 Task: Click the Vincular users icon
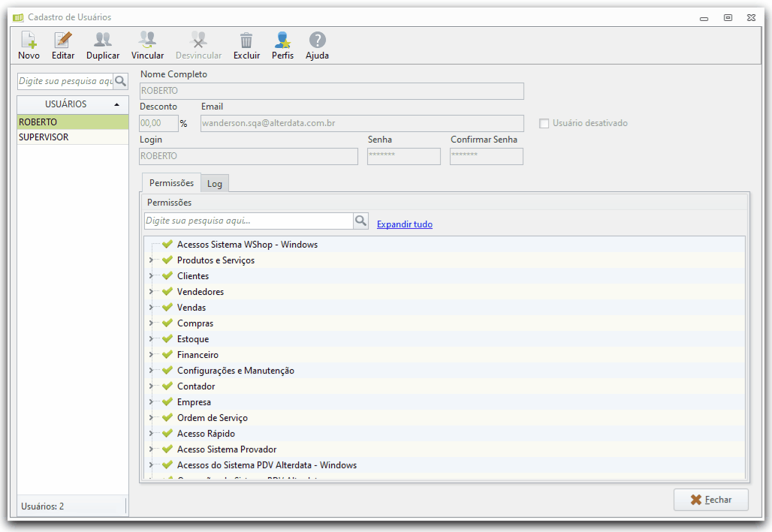[x=147, y=40]
